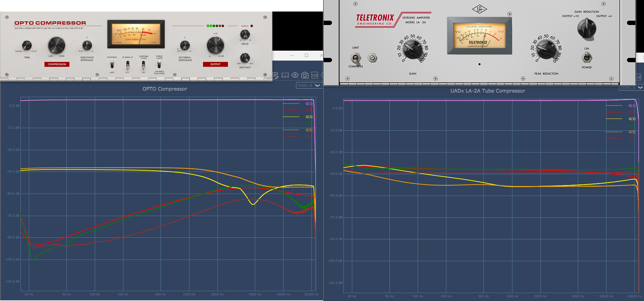Click the 0.0 dB axis label in OPTO graph
Screen dimensions: 644x301
pyautogui.click(x=14, y=106)
